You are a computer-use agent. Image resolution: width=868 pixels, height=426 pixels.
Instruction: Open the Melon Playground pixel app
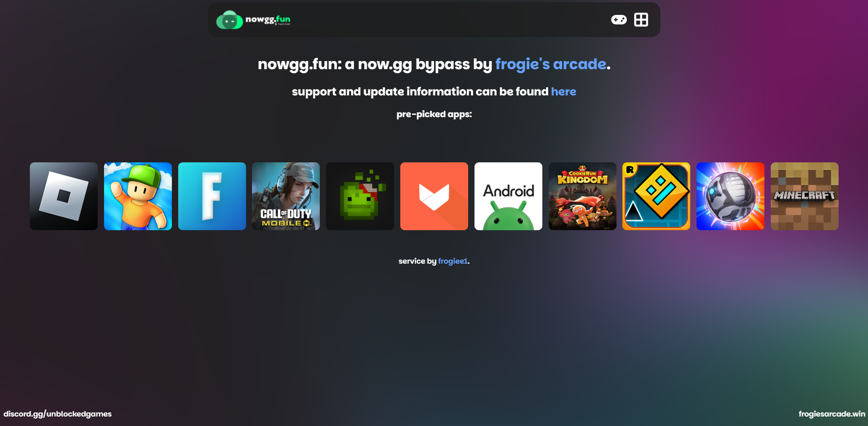[x=360, y=196]
